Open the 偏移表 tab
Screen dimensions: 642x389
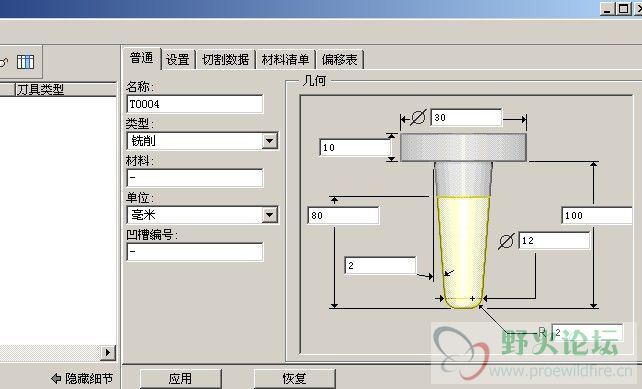(339, 60)
